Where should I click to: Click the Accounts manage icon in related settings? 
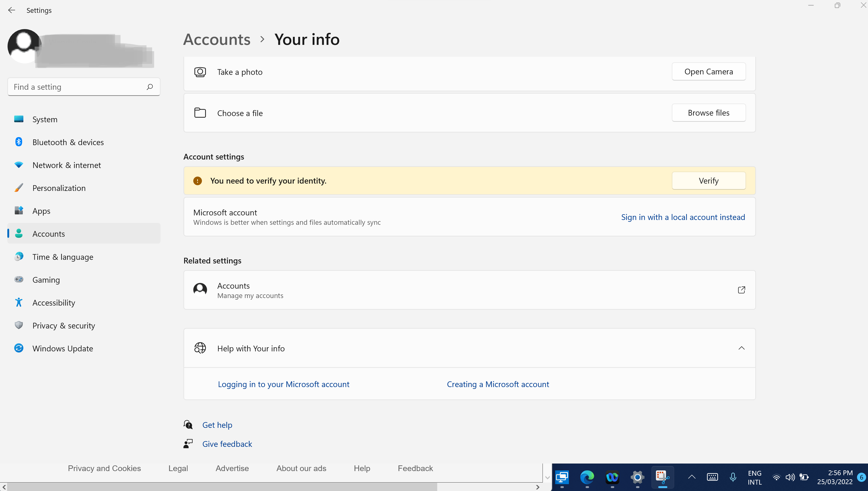click(200, 290)
